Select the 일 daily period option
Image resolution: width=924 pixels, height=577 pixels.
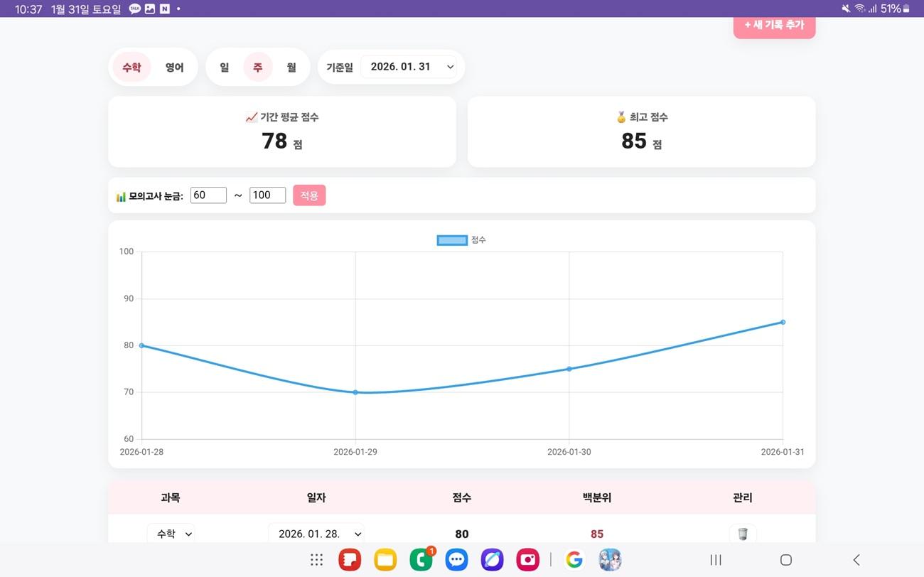pyautogui.click(x=224, y=67)
